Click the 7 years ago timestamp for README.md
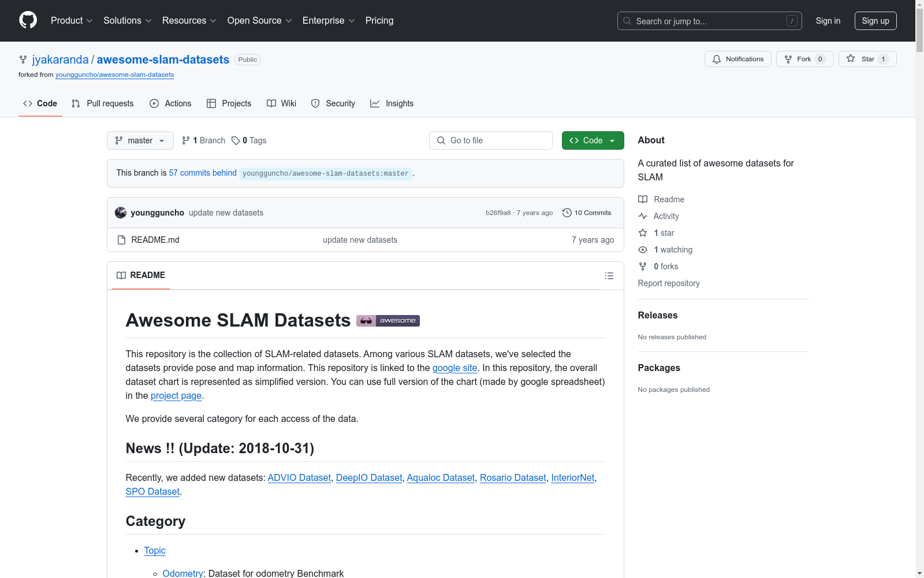 593,240
